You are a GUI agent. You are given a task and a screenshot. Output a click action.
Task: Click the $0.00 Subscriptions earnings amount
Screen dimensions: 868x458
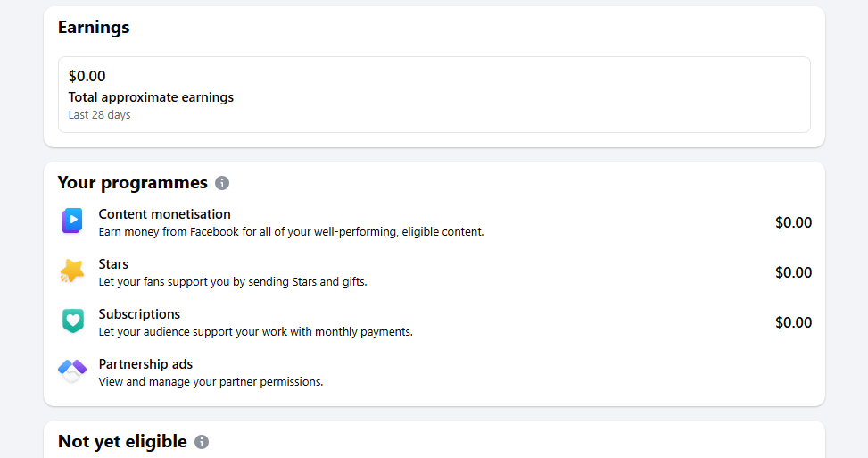[x=793, y=322]
